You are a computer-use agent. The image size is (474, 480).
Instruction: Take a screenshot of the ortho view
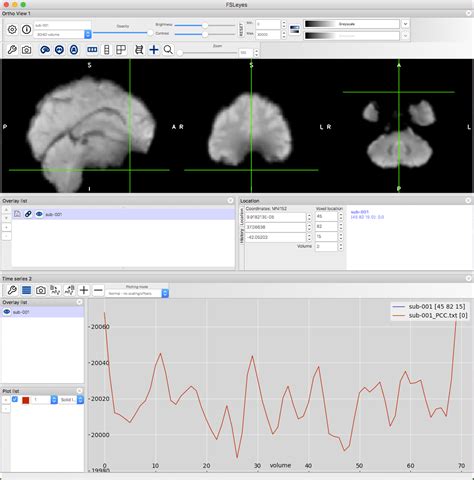[x=27, y=50]
